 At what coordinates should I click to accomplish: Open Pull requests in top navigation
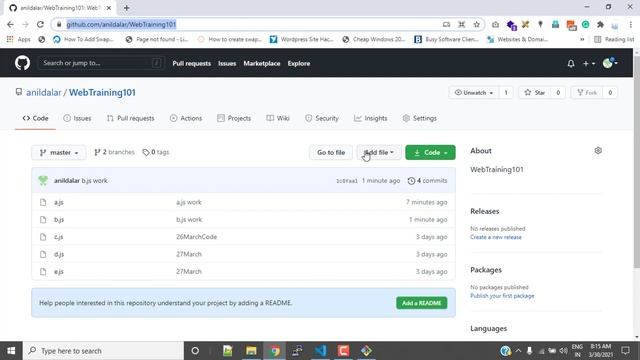[191, 63]
